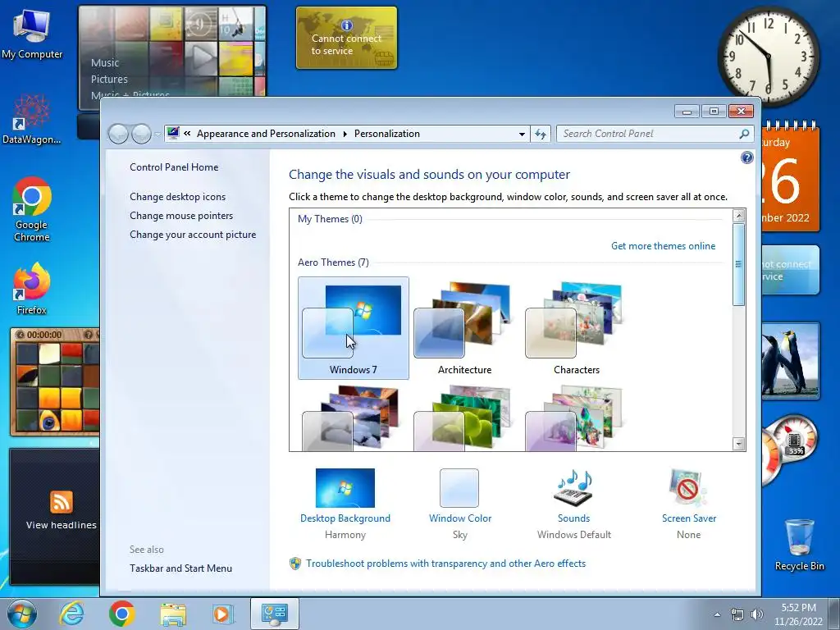Open Windows Media Player in taskbar

pyautogui.click(x=221, y=614)
